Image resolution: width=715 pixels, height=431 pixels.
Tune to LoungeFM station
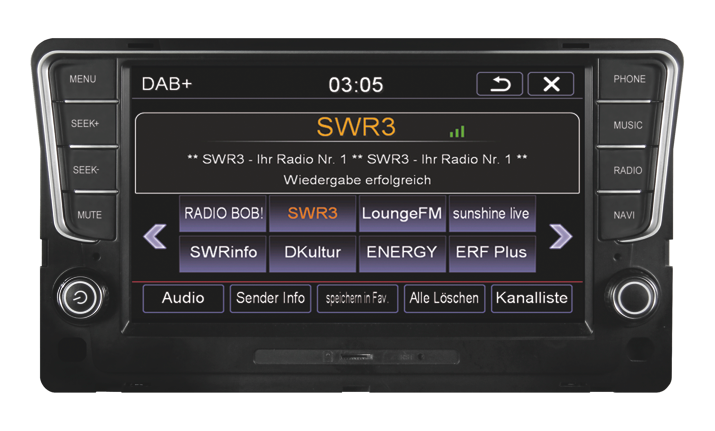pyautogui.click(x=402, y=213)
